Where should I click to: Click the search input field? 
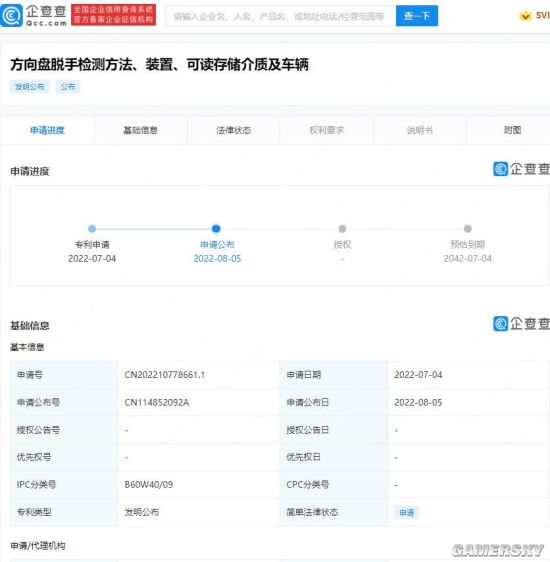[281, 16]
